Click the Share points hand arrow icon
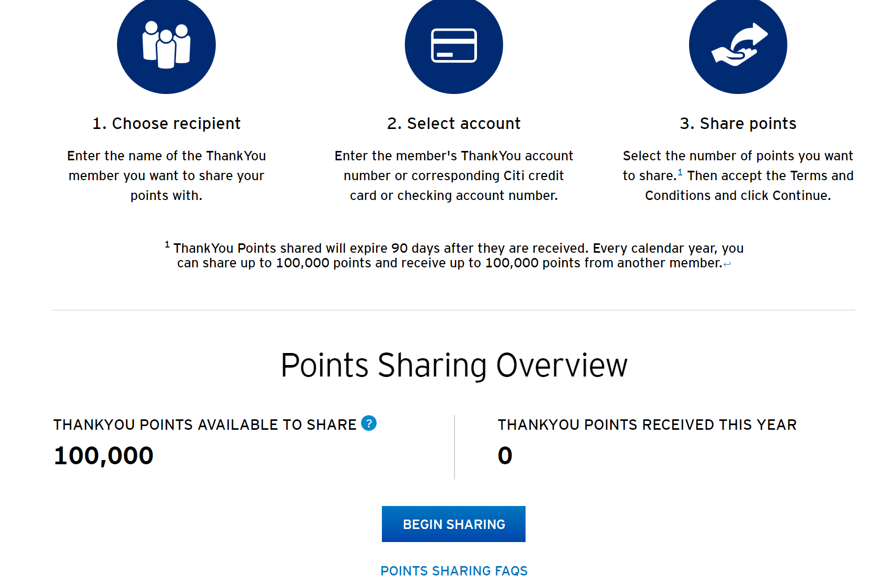 [x=738, y=45]
